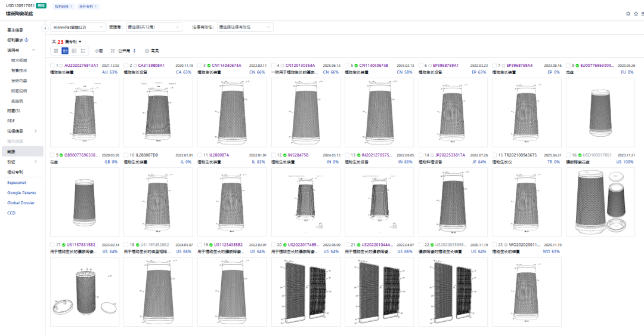Click green status icon of CN114040674A
Image resolution: width=644 pixels, height=335 pixels.
(209, 66)
